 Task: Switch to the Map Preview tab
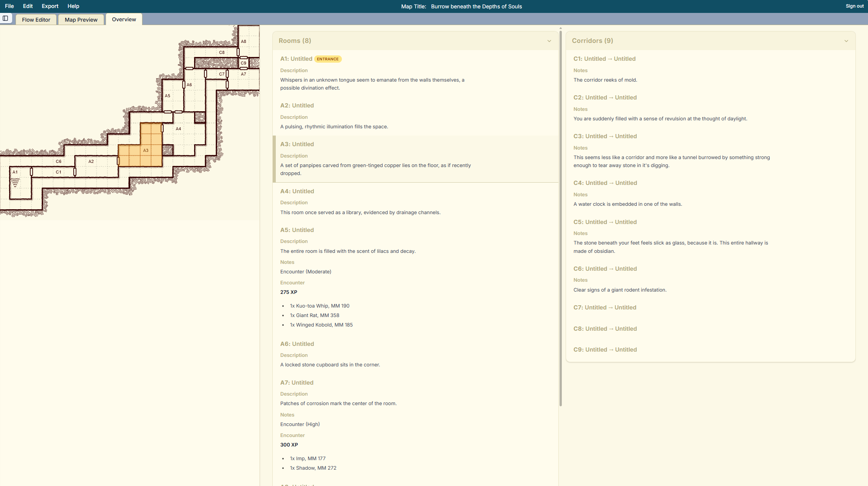coord(81,20)
